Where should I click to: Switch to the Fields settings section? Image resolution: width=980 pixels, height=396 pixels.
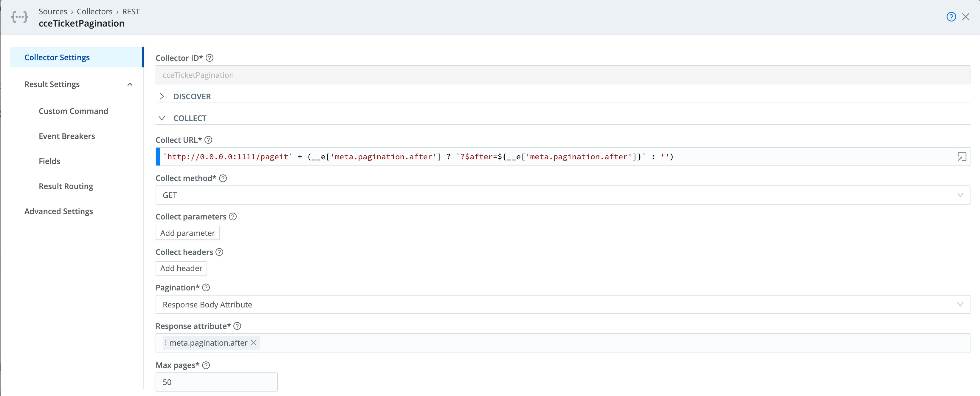[49, 161]
